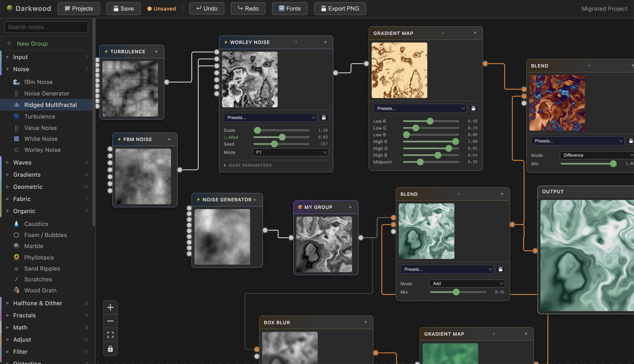The width and height of the screenshot is (634, 364).
Task: Select Wood Grain from Organic list
Action: click(x=40, y=290)
